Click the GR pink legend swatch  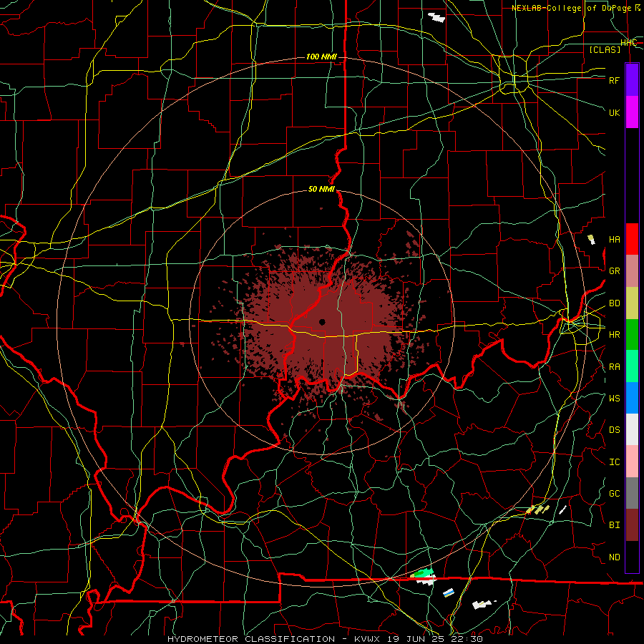tap(632, 271)
